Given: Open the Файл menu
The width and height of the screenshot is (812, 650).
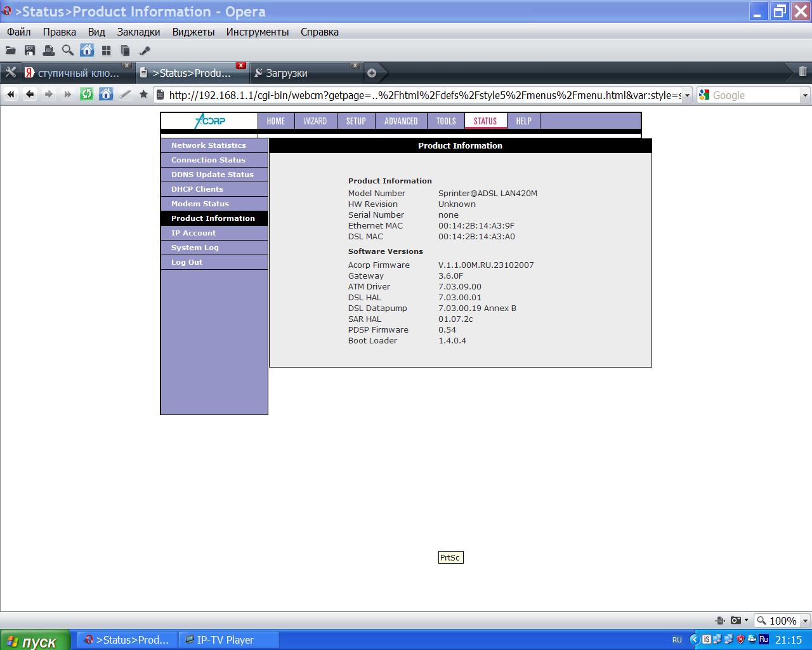Looking at the screenshot, I should click(19, 32).
